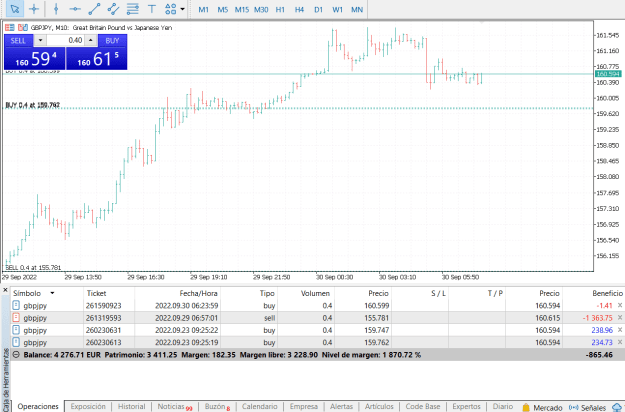625x412 pixels.
Task: Open the Historial tab
Action: click(132, 406)
